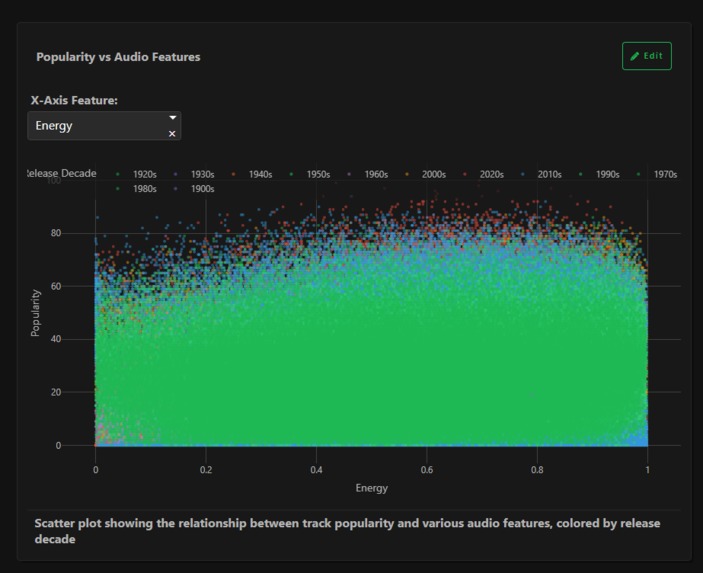703x573 pixels.
Task: Toggle the 2000s legend entry
Action: pos(426,174)
